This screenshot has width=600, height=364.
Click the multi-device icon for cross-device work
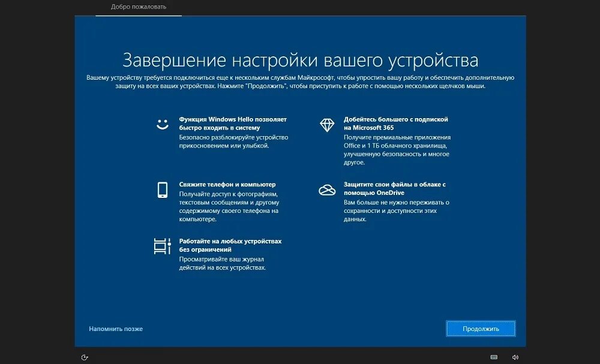[x=160, y=245]
